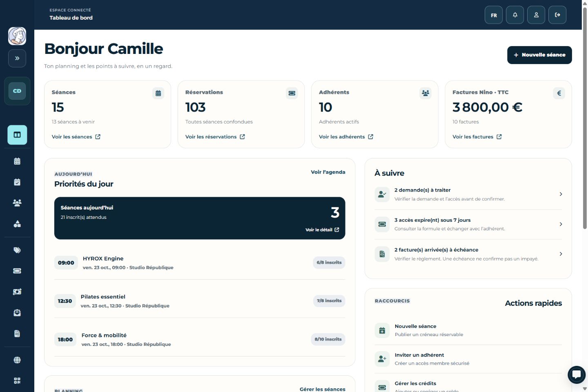Expand '2 facture(s) arrivée(s) à échéance' chevron

(x=561, y=254)
